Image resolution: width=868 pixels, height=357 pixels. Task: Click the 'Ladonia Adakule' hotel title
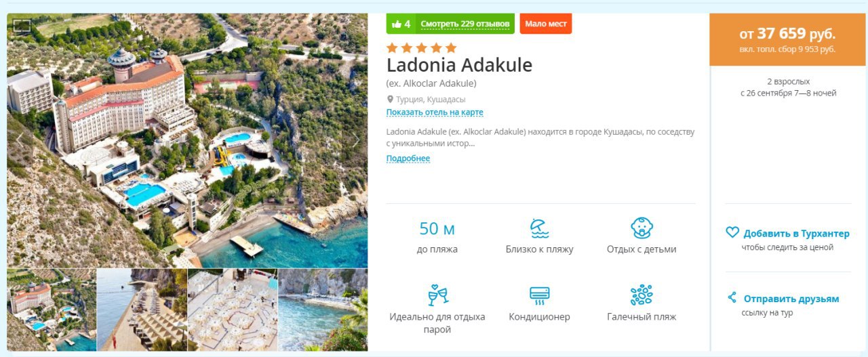pyautogui.click(x=459, y=66)
